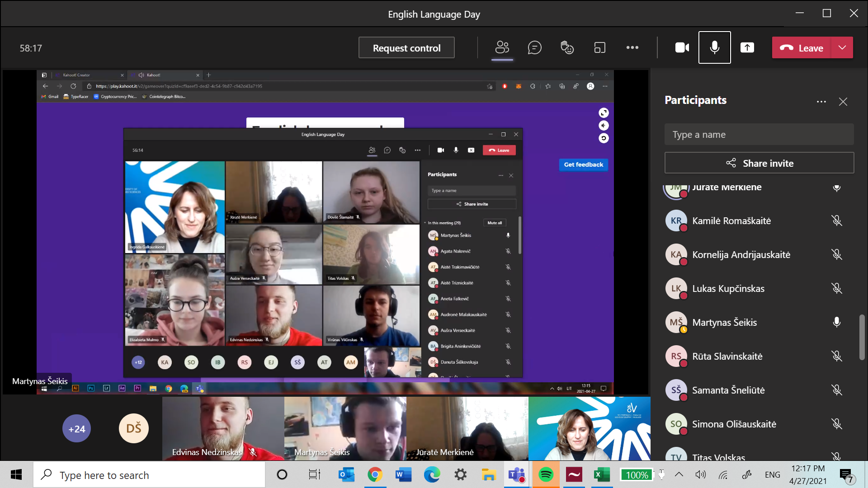Image resolution: width=868 pixels, height=488 pixels.
Task: Click the Share invite button
Action: click(759, 163)
